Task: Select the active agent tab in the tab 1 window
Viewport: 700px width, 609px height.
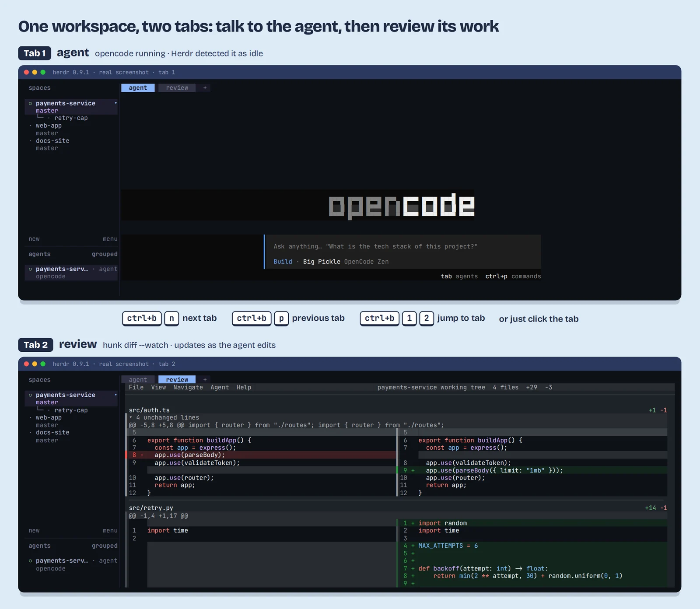Action: click(138, 88)
